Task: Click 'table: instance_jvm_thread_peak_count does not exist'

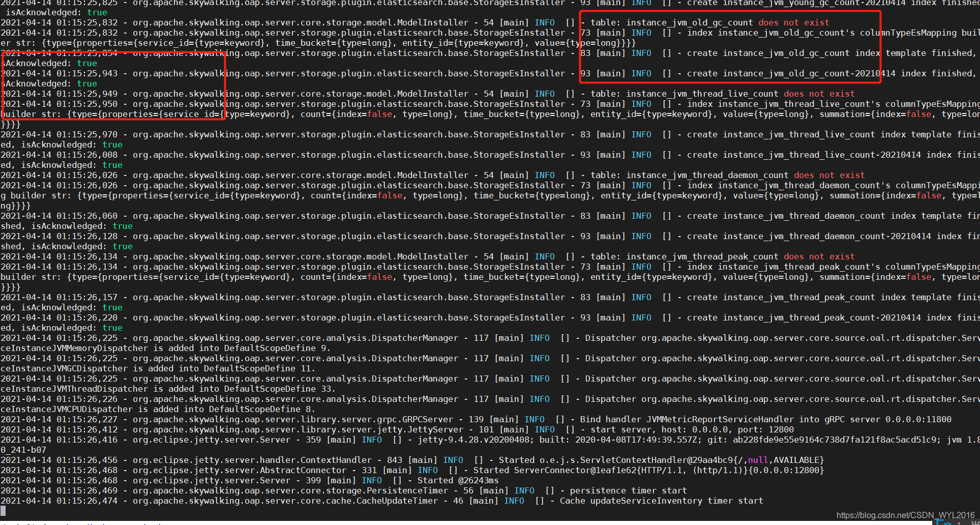Action: (722, 256)
